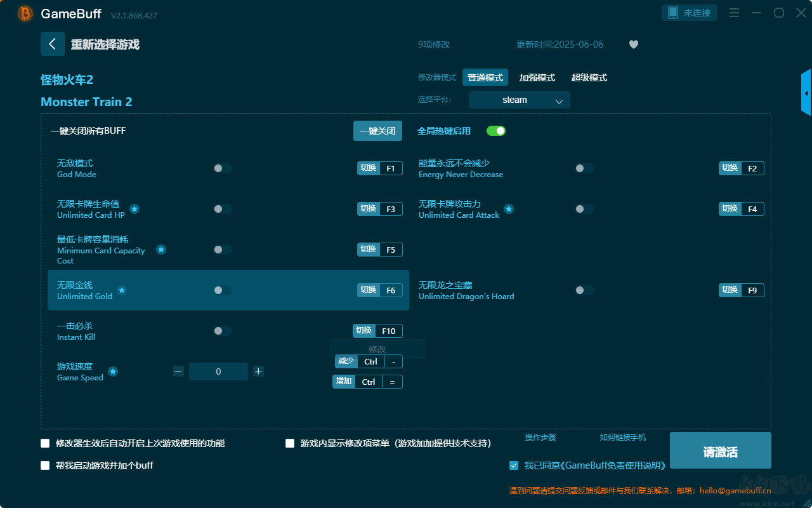Open GameBuff免责使用说明 link

point(613,465)
